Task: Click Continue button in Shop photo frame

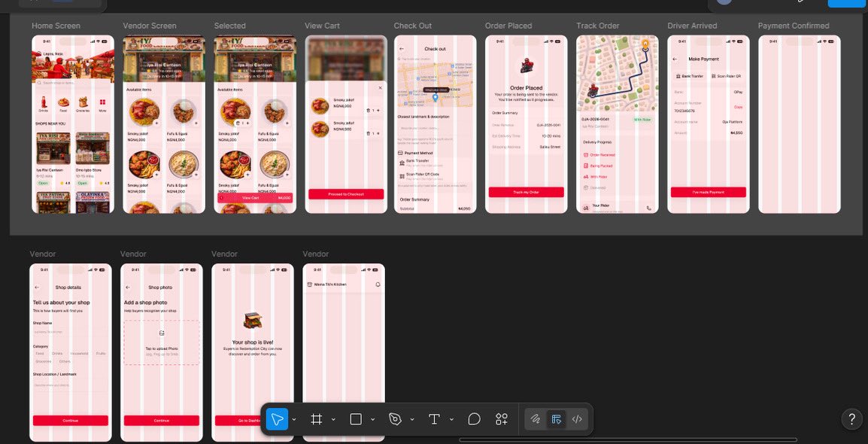Action: point(161,421)
